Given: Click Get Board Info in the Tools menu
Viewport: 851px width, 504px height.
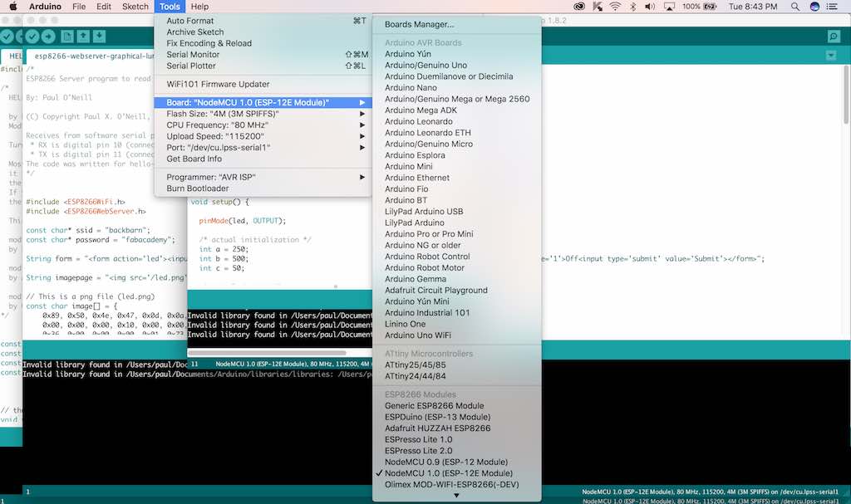Looking at the screenshot, I should (263, 159).
